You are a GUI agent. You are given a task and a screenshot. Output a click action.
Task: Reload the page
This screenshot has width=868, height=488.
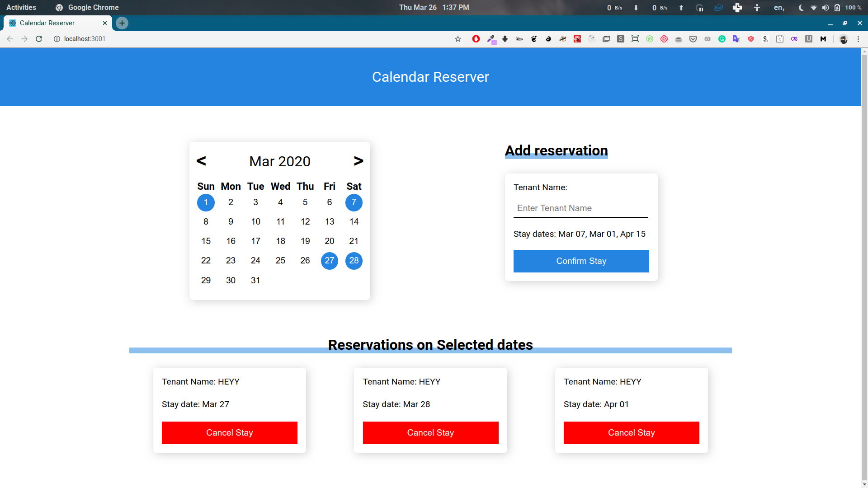pos(39,39)
